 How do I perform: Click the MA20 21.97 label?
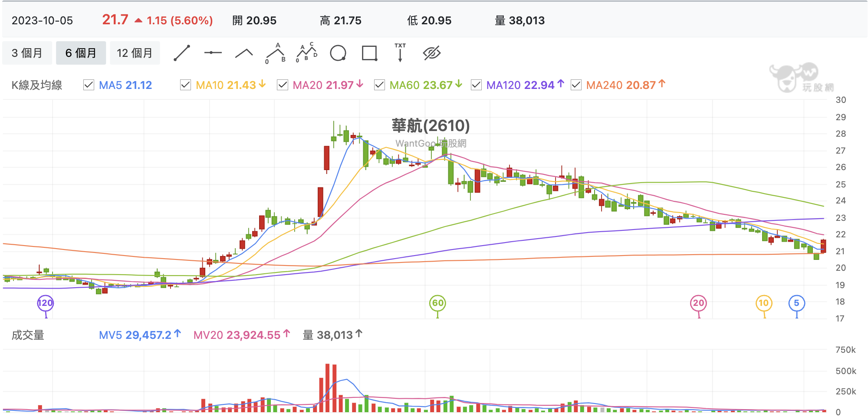tap(323, 85)
